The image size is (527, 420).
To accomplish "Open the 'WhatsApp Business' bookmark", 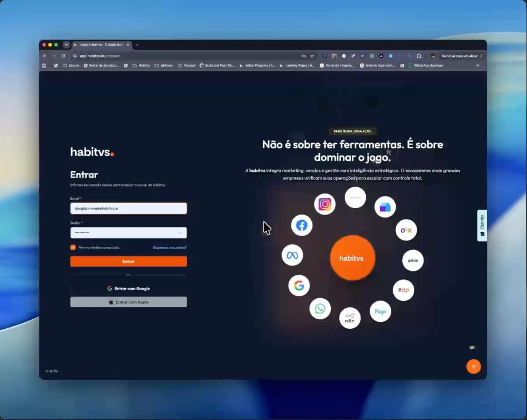I will click(426, 66).
